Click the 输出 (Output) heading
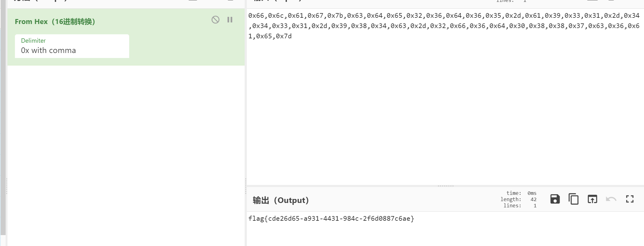The image size is (644, 246). coord(280,200)
